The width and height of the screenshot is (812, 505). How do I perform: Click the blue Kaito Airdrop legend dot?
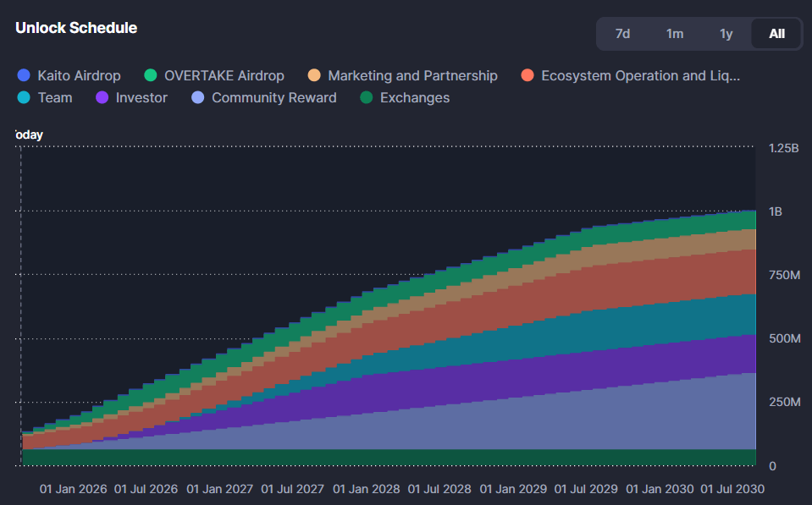click(x=24, y=75)
